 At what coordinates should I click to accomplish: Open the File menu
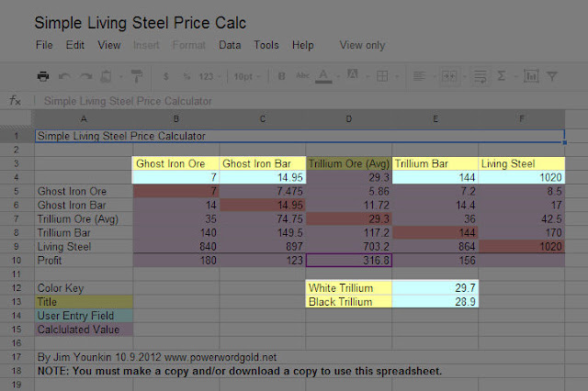tap(44, 45)
